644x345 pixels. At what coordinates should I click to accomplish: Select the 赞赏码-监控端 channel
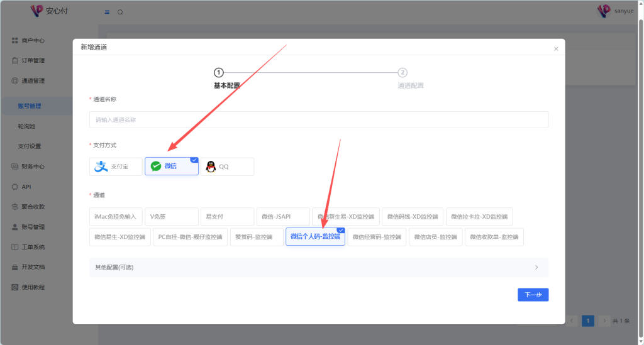click(x=257, y=237)
